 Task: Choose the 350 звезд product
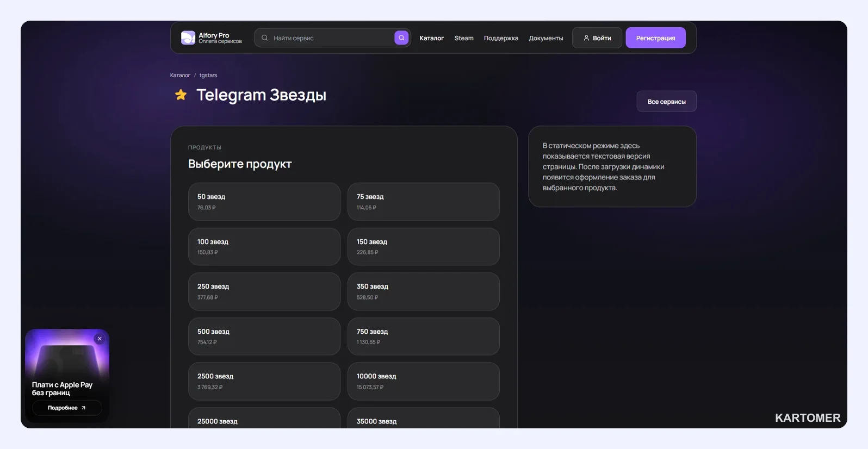pos(424,291)
